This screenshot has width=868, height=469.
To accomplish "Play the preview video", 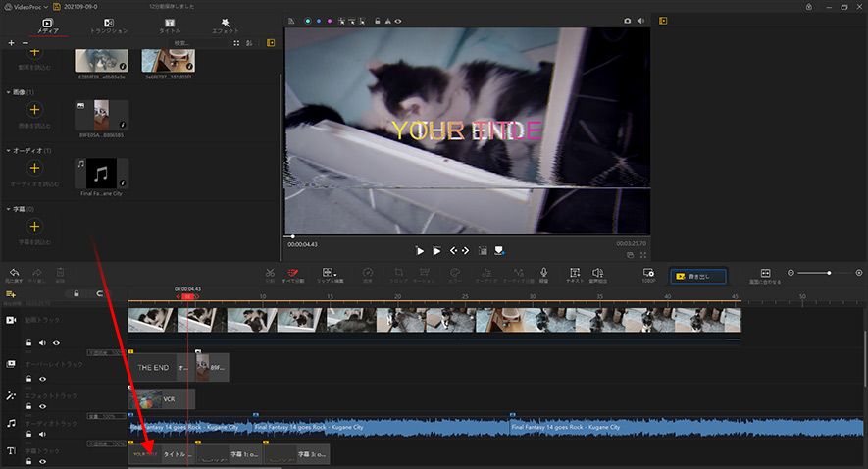I will 420,251.
